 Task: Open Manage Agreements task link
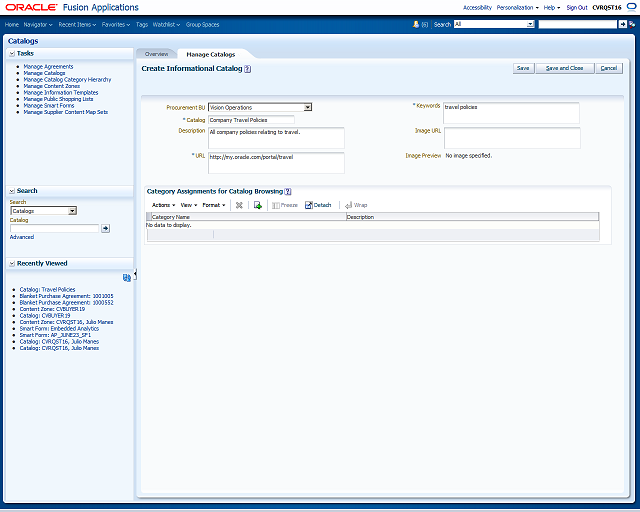48,67
